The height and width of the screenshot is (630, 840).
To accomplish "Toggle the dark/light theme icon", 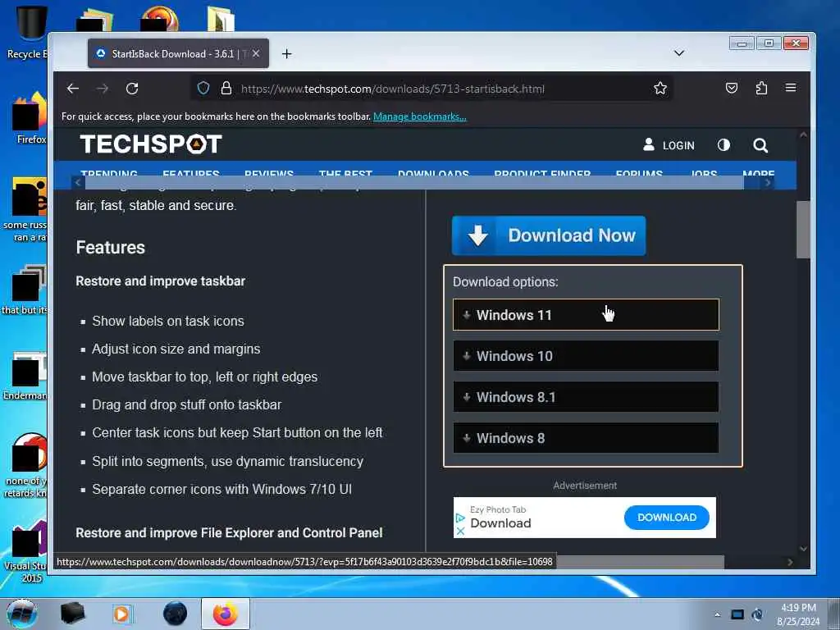I will click(x=724, y=144).
